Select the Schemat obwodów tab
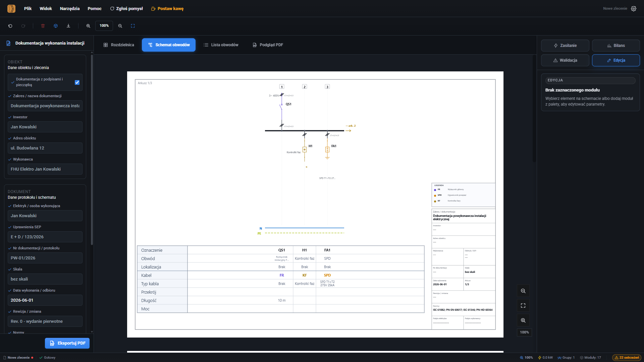Image resolution: width=644 pixels, height=362 pixels. pyautogui.click(x=169, y=45)
